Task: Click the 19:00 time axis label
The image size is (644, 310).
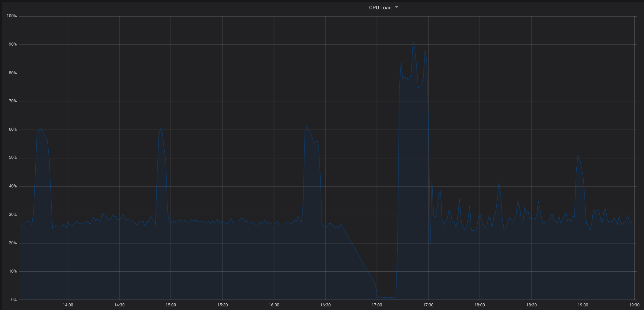Action: tap(583, 305)
